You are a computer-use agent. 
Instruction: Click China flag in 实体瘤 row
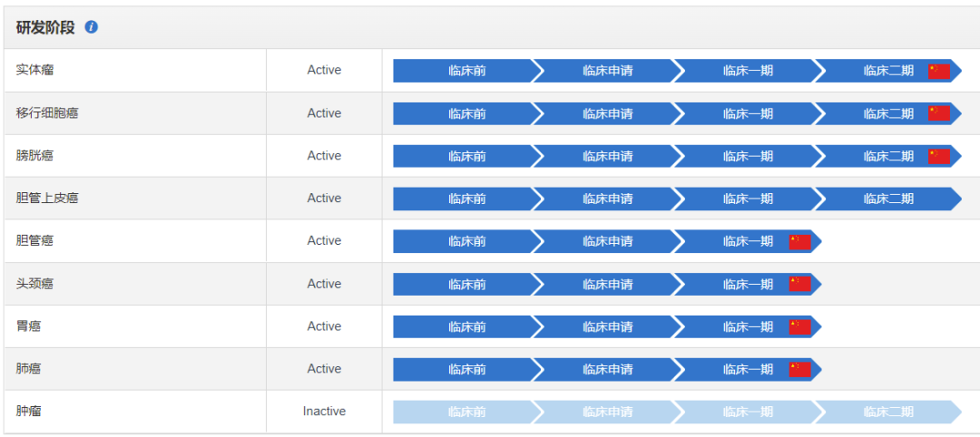tap(939, 71)
